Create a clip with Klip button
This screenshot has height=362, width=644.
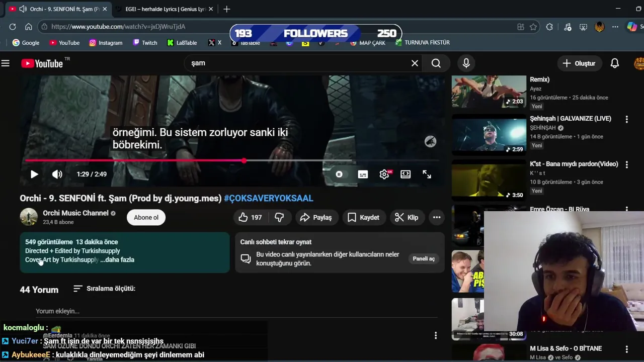point(407,217)
